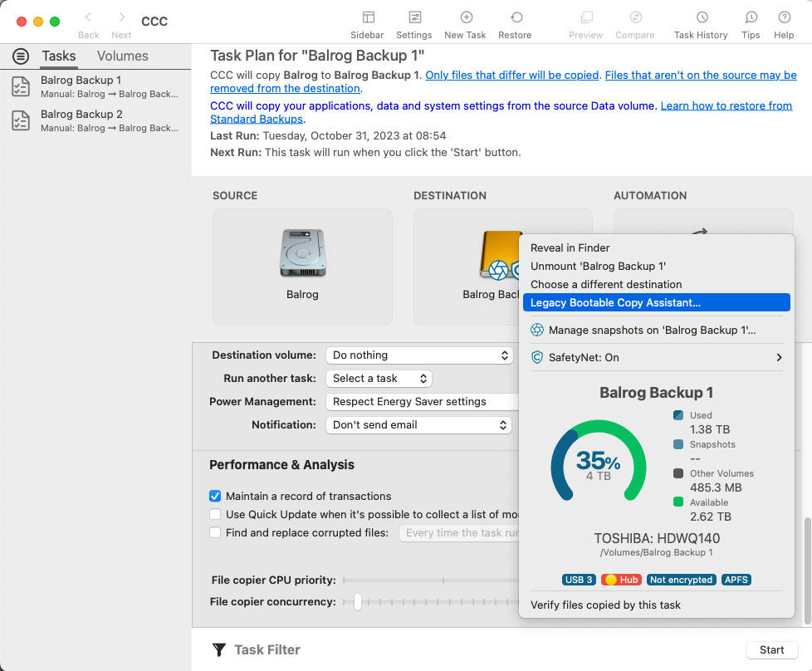812x671 pixels.
Task: Open the 'Destination volume' dropdown
Action: 419,355
